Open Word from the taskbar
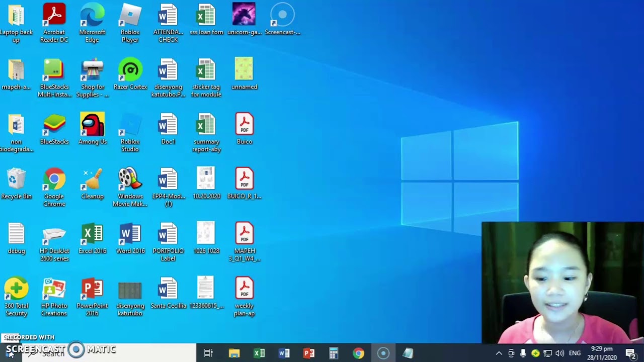644x362 pixels. click(284, 353)
